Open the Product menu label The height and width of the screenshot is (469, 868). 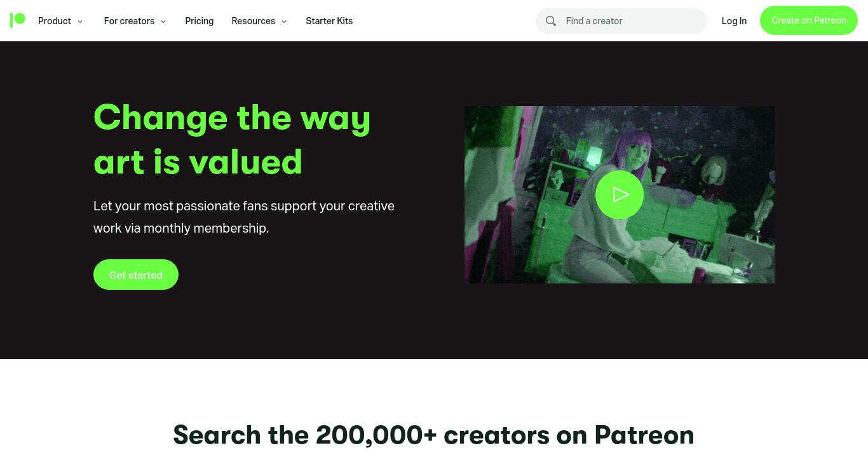55,21
